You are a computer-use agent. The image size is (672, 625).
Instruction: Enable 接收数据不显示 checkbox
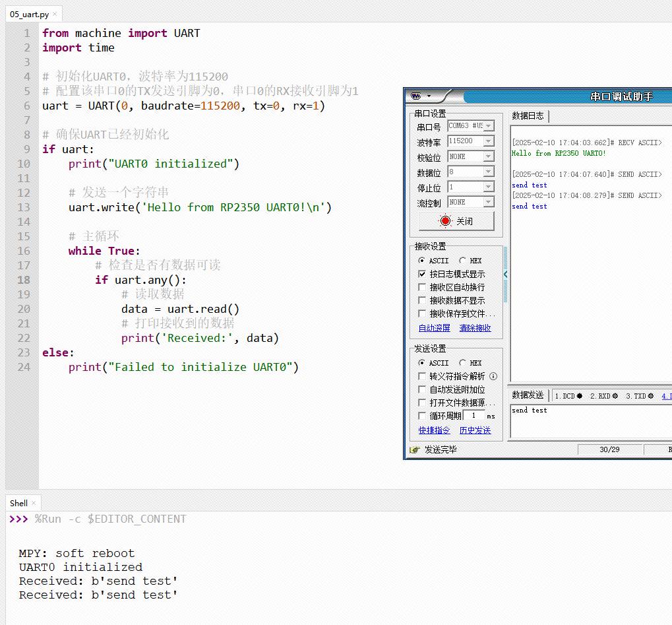(422, 300)
